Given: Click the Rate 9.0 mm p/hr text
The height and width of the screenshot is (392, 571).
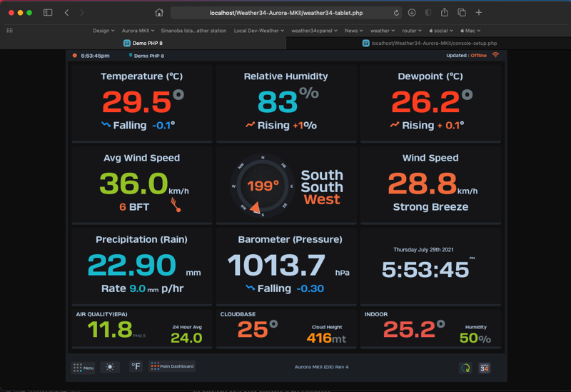Looking at the screenshot, I should (x=142, y=288).
